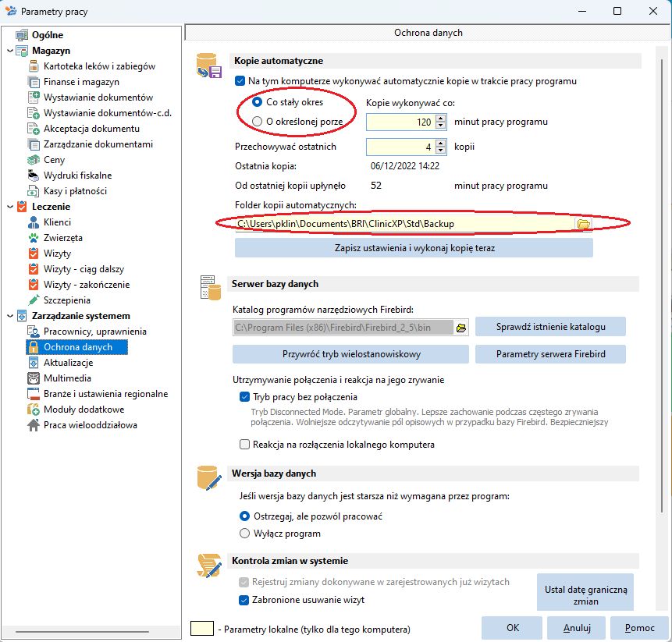Click the Akceptacja dokumentu icon
Screen dimensions: 672x642
click(x=34, y=129)
